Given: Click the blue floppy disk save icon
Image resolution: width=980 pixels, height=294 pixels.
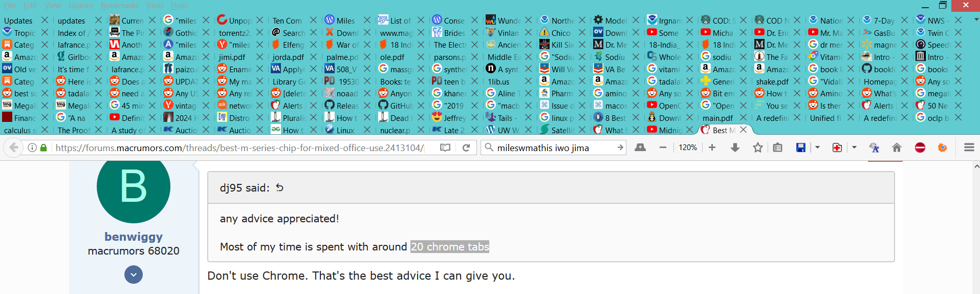Looking at the screenshot, I should point(801,148).
